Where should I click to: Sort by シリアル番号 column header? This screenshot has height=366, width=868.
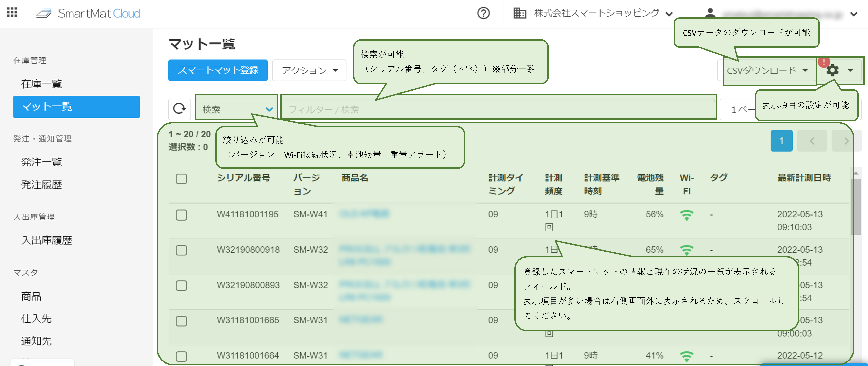click(x=243, y=178)
